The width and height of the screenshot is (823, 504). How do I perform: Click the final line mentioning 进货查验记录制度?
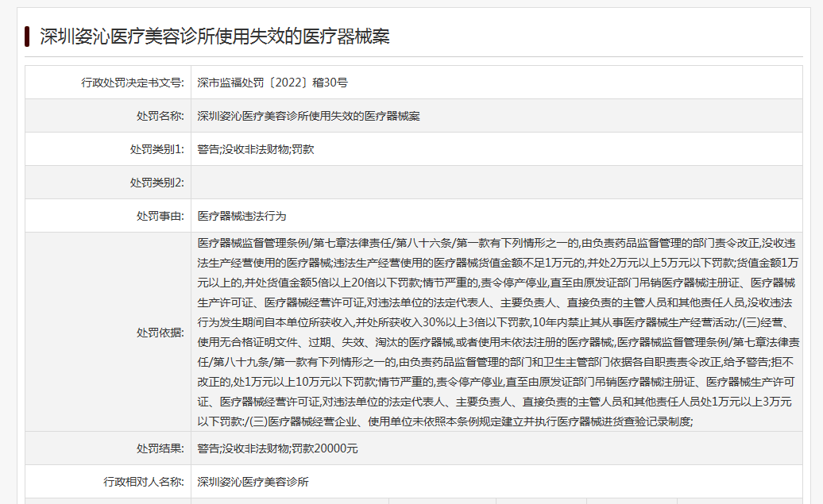tap(445, 421)
